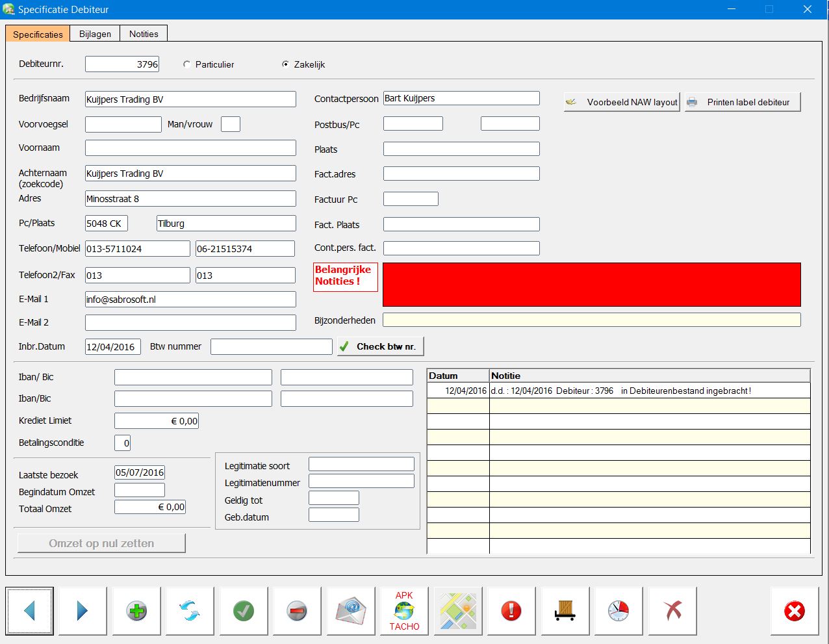
Task: Open the e-mail envelope icon
Action: (x=351, y=611)
